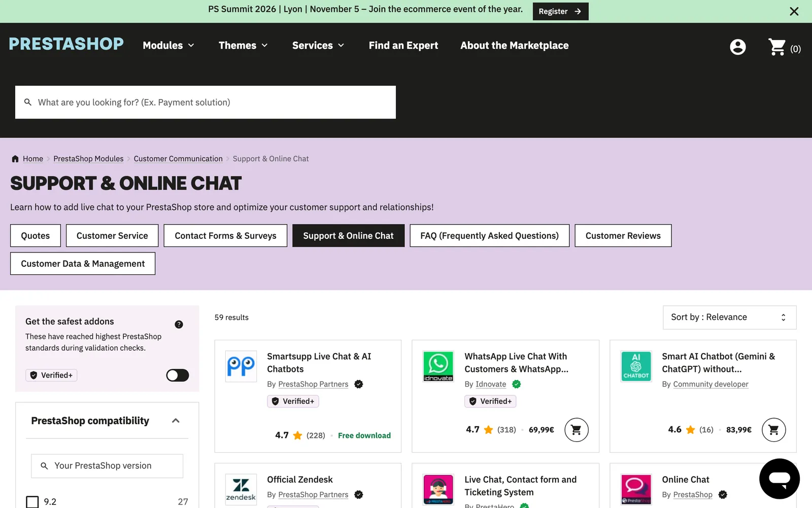Viewport: 812px width, 508px height.
Task: Click the main search input field
Action: point(206,102)
